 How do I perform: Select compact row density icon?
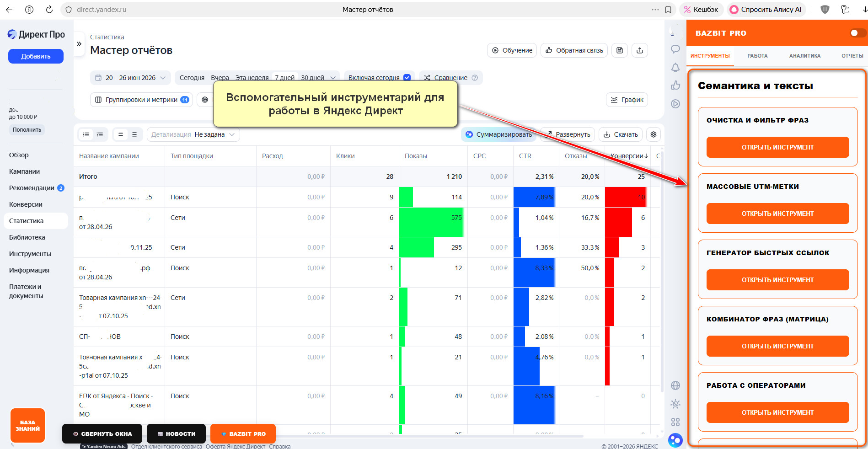[x=121, y=134]
